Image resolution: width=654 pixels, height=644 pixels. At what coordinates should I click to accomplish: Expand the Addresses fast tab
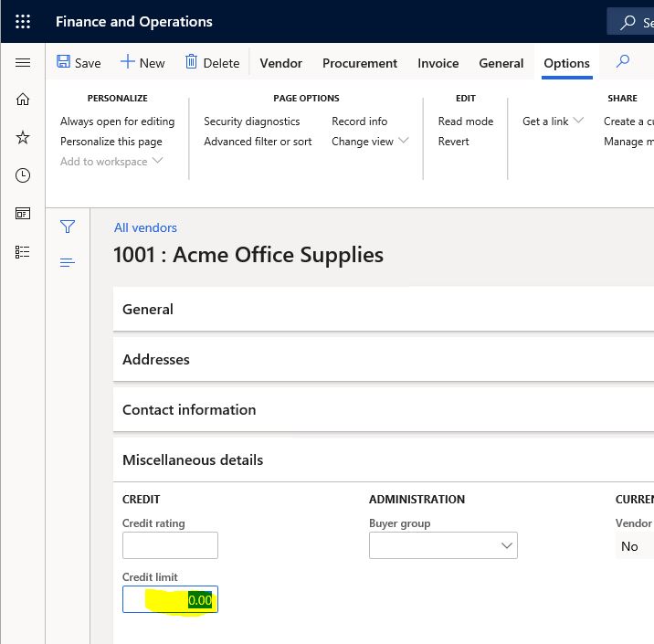pyautogui.click(x=384, y=360)
